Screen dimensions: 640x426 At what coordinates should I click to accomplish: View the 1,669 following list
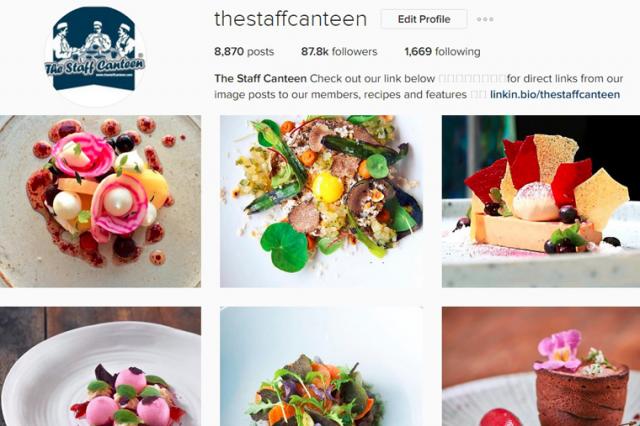pos(442,52)
